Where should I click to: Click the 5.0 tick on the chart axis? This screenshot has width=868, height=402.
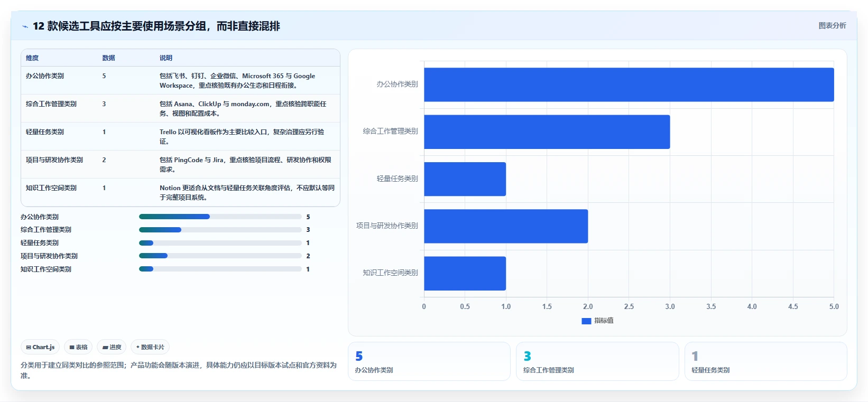pos(834,306)
